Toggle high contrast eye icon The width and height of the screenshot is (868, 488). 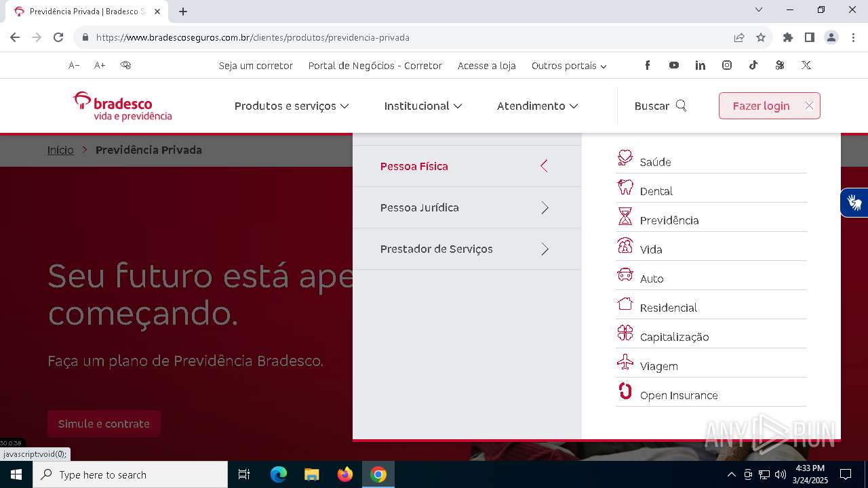(125, 65)
